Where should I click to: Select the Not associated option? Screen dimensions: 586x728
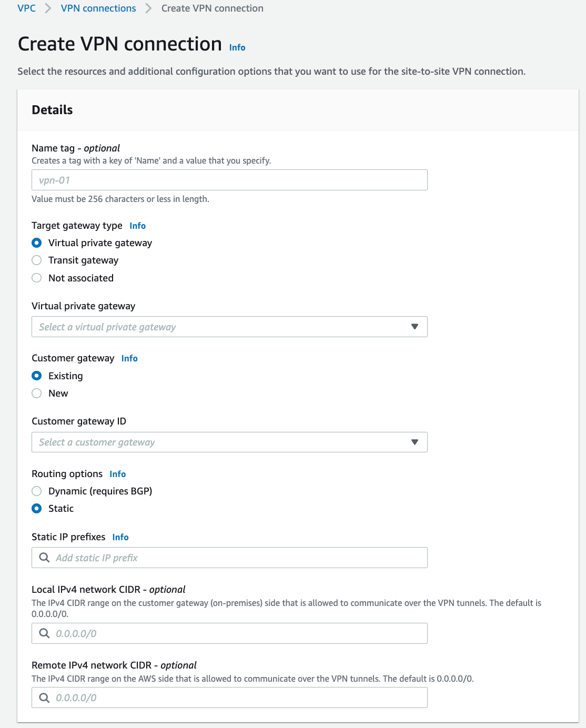36,278
